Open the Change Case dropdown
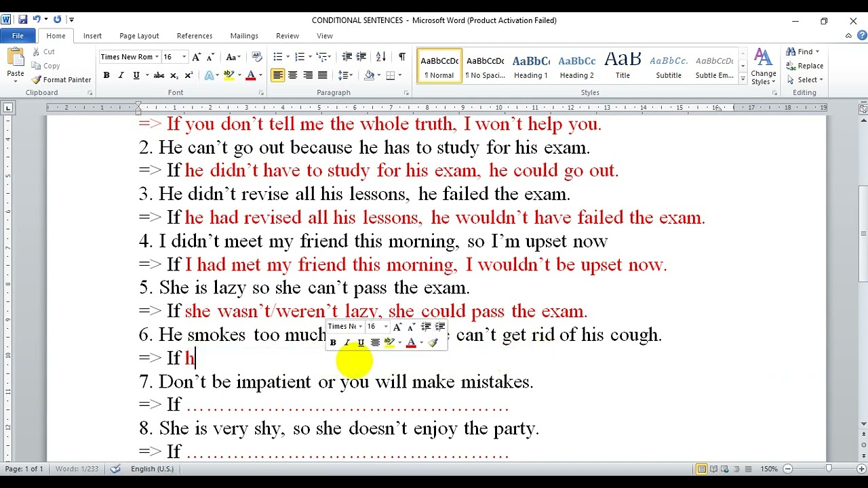 (233, 57)
